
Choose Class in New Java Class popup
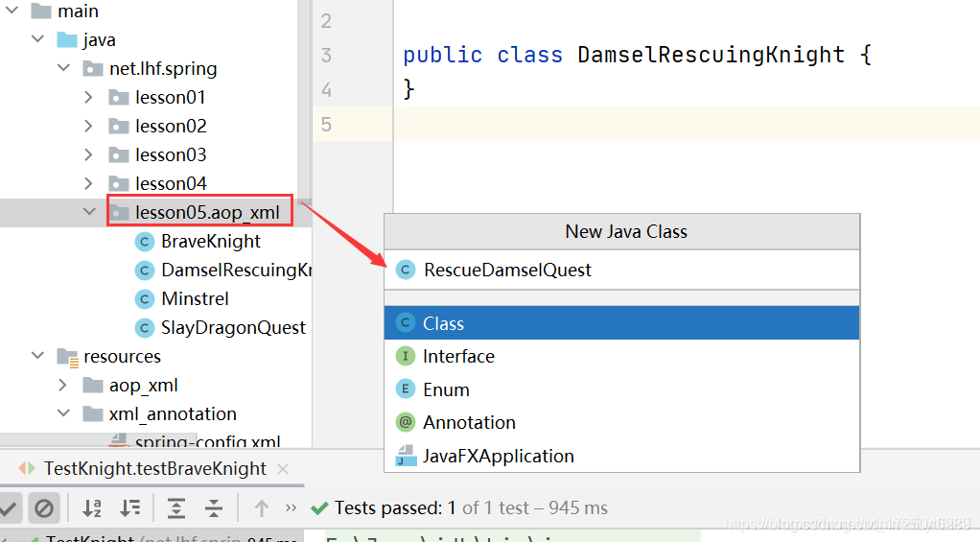coord(622,323)
